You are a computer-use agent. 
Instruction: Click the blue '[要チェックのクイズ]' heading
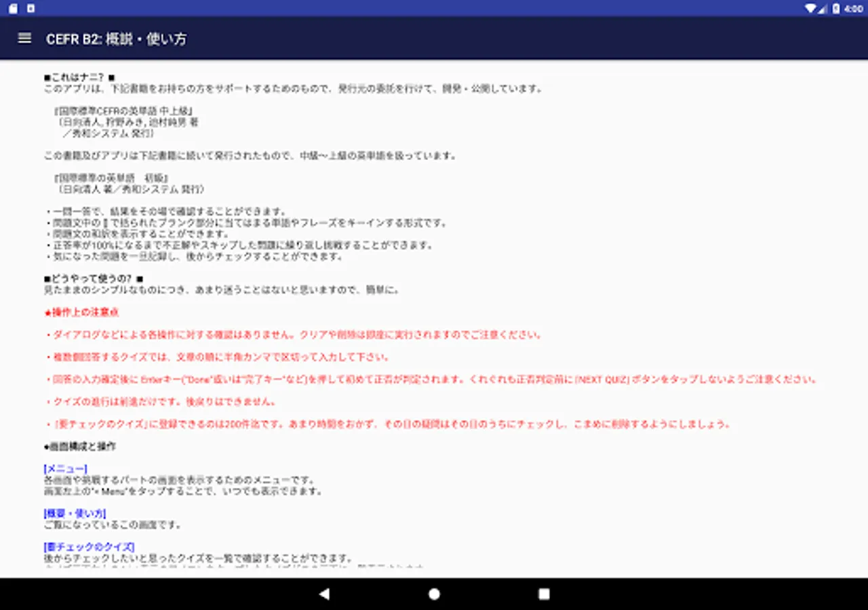[89, 547]
